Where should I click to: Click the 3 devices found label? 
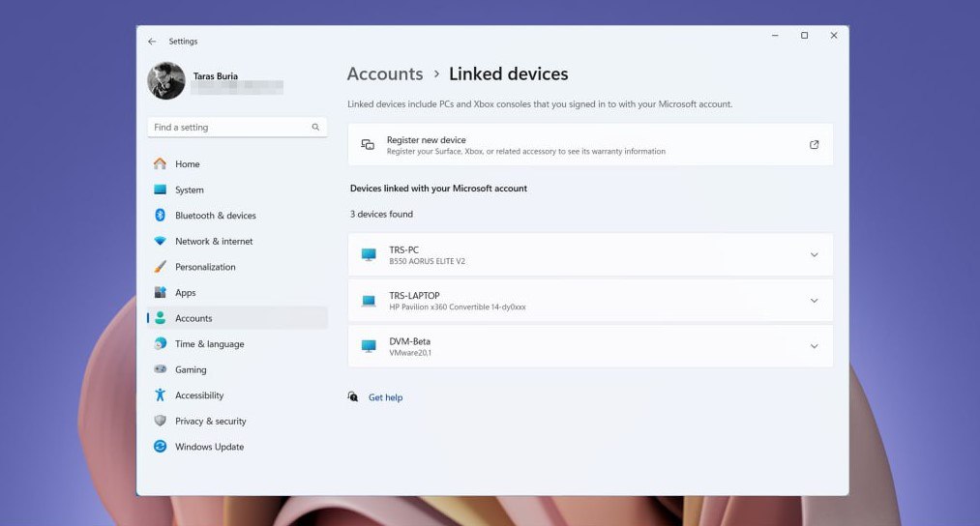click(x=381, y=214)
